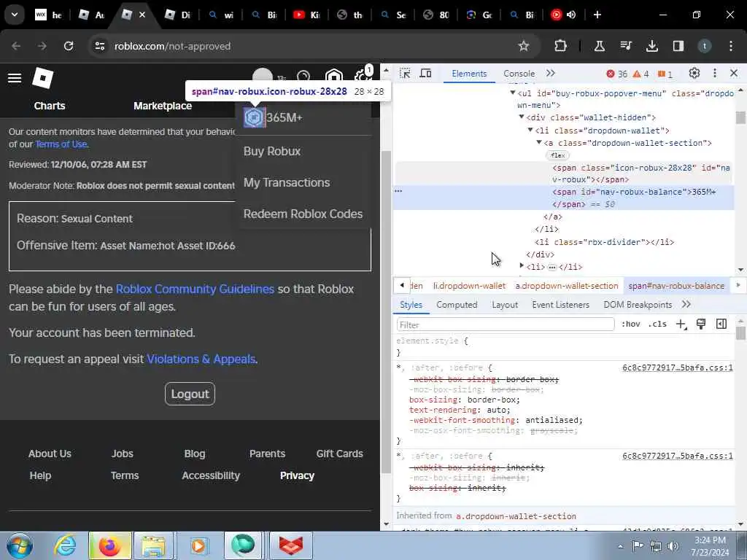Bookmark this page with star icon
747x560 pixels.
click(x=524, y=46)
